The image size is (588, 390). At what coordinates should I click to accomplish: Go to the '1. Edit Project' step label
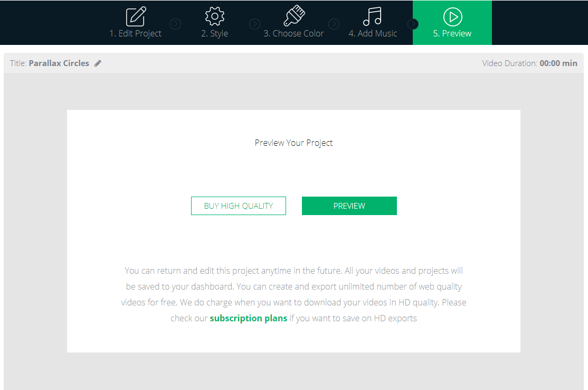click(x=135, y=33)
